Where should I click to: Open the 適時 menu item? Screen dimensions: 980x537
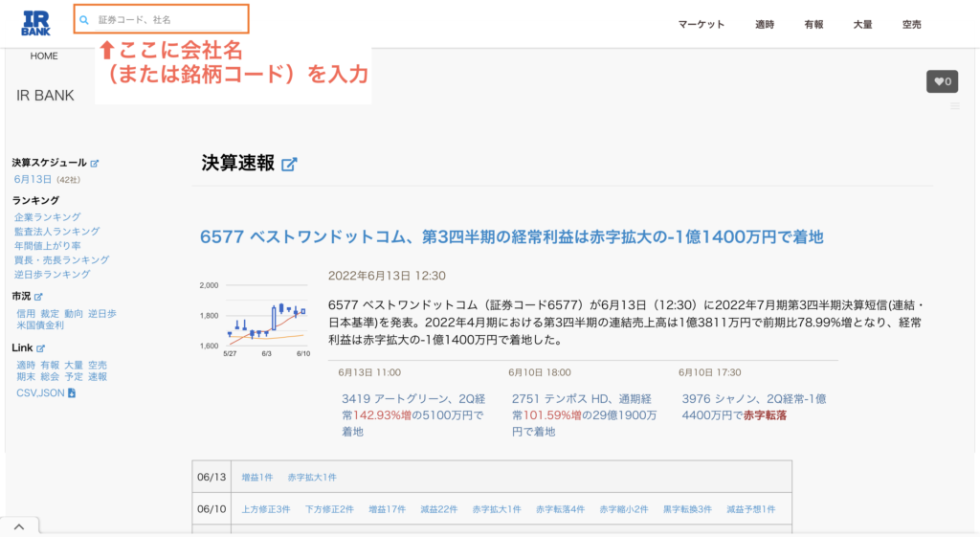click(x=765, y=24)
